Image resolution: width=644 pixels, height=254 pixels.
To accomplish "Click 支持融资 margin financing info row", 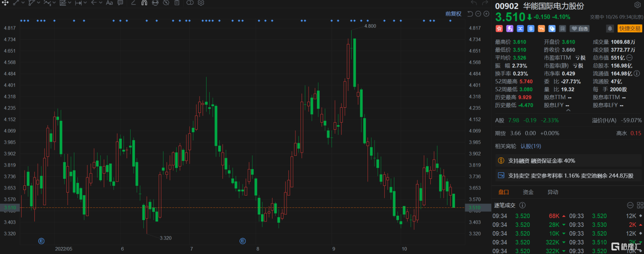I will click(568, 161).
